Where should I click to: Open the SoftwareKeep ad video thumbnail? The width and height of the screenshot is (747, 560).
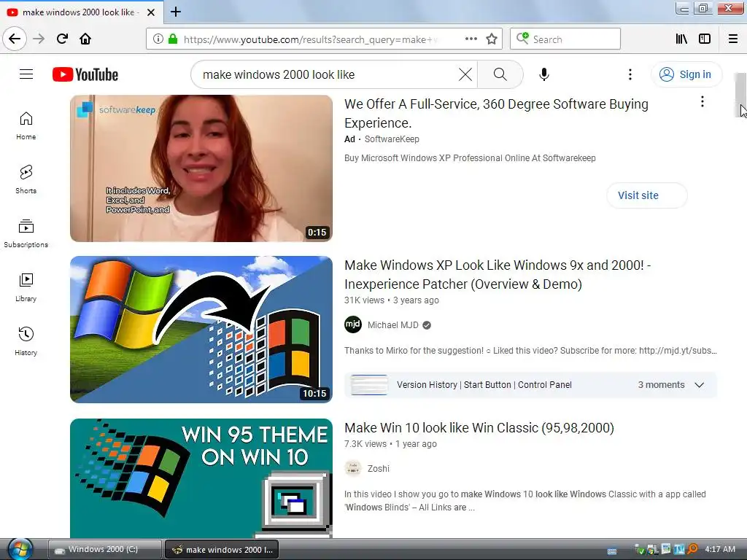tap(201, 168)
